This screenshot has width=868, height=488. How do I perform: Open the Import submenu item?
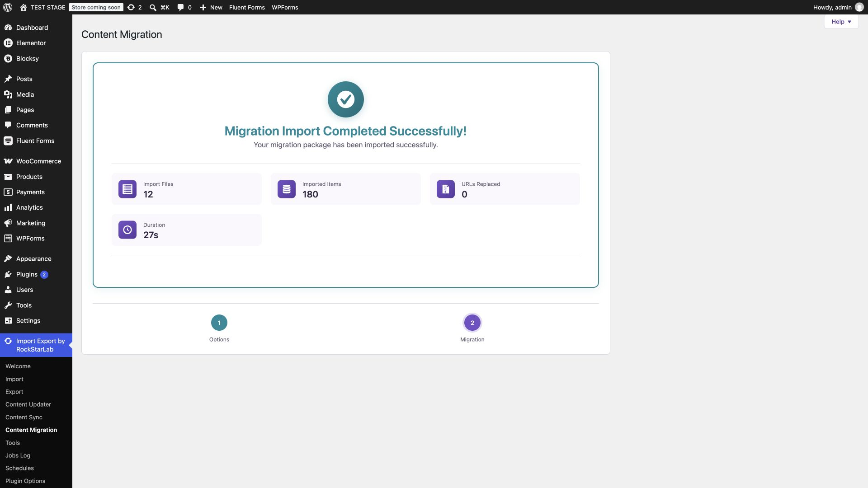coord(14,379)
